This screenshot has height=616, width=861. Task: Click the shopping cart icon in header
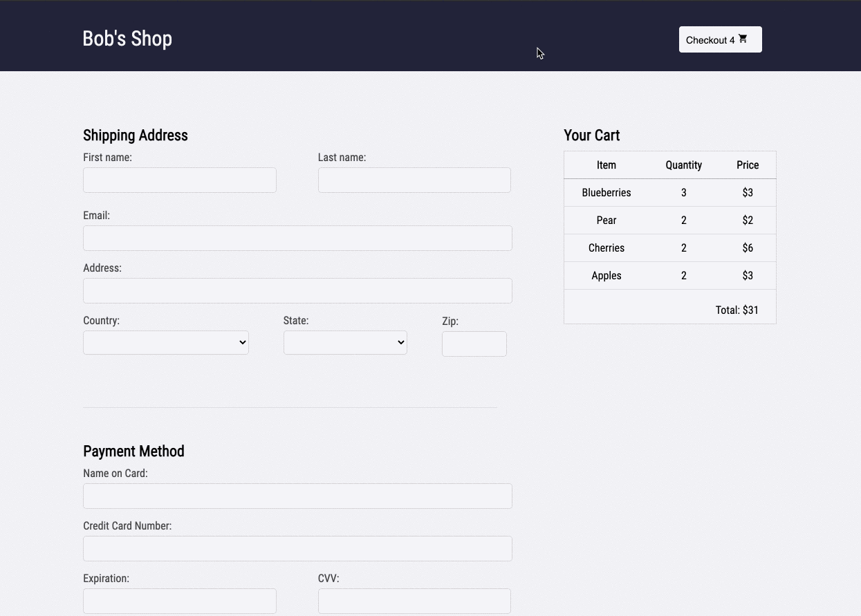coord(743,39)
